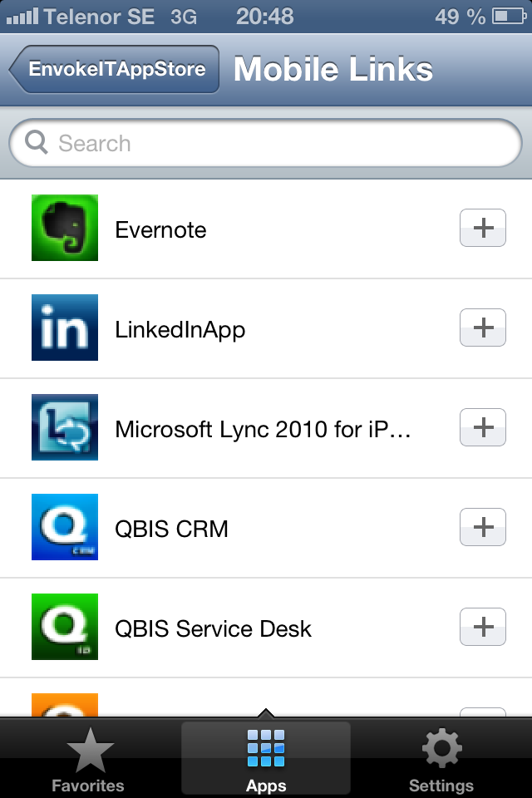Go back to EnvokeITAppStore
Image resolution: width=532 pixels, height=798 pixels.
(x=115, y=69)
